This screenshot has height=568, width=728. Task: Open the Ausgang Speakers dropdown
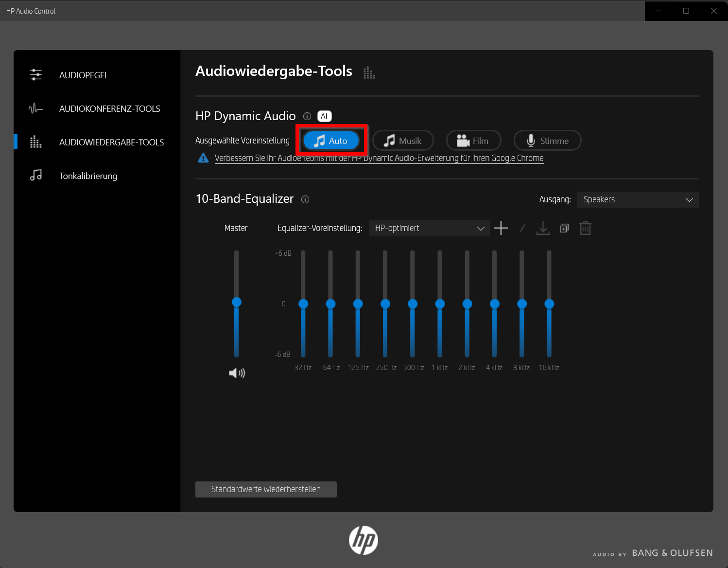pyautogui.click(x=638, y=199)
